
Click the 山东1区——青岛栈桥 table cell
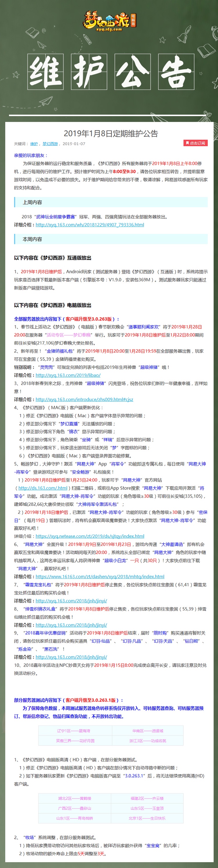click(75, 818)
